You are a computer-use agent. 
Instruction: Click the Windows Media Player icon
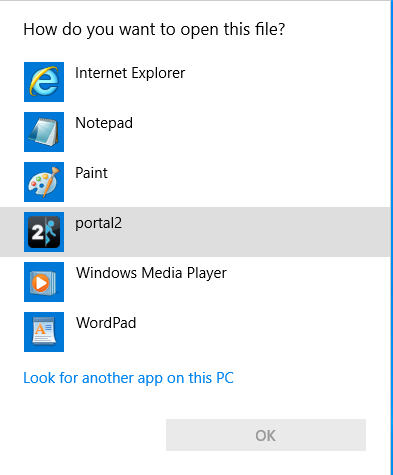pyautogui.click(x=44, y=282)
